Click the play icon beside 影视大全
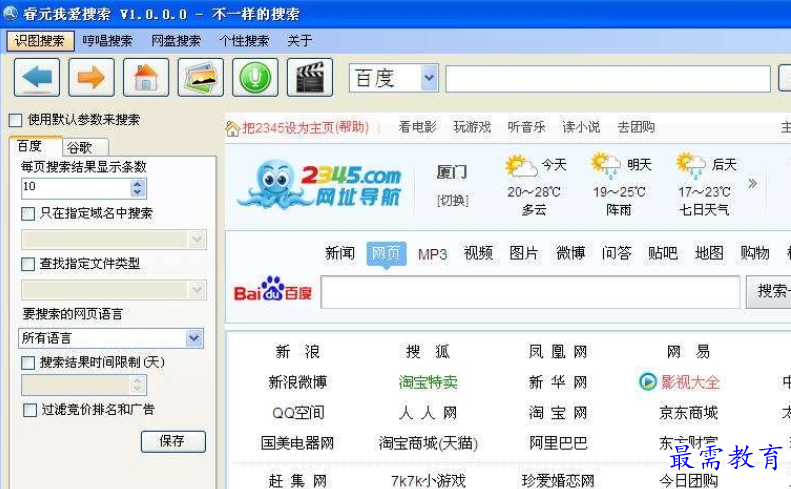Image resolution: width=791 pixels, height=489 pixels. (x=647, y=382)
